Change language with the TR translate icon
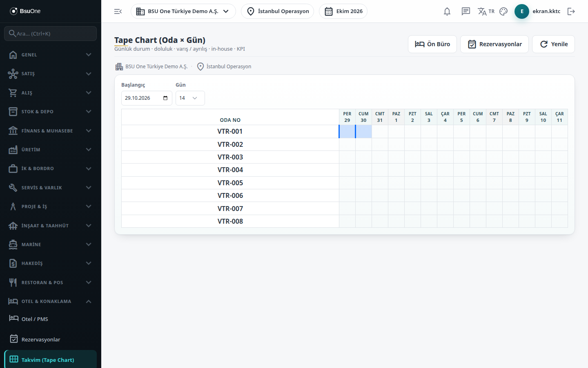588x368 pixels. [x=486, y=11]
